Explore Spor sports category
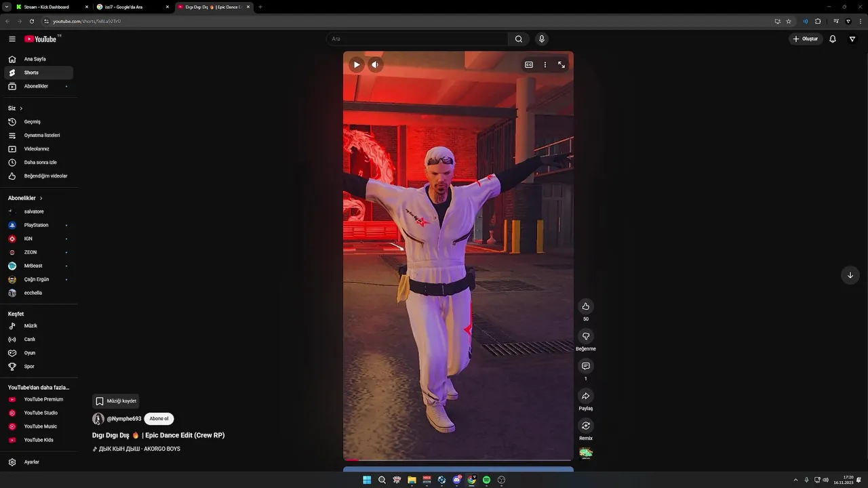868x488 pixels. coord(39,367)
